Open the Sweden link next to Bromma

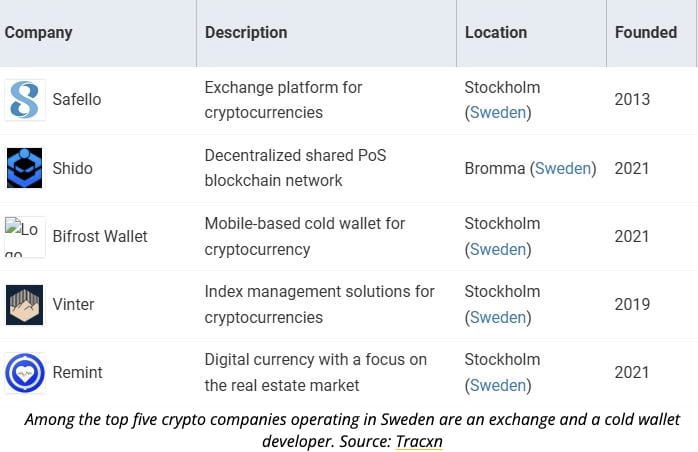pyautogui.click(x=563, y=168)
